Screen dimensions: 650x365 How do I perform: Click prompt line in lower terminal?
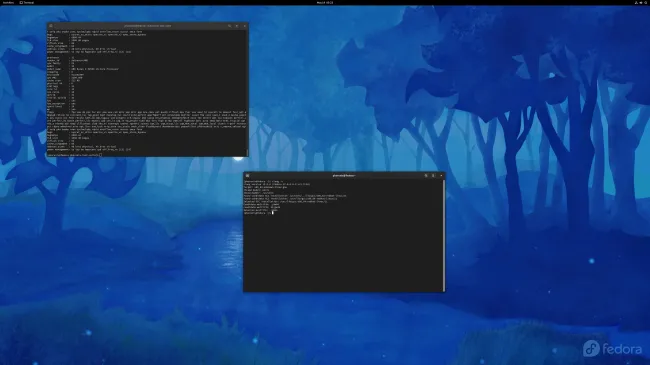[259, 213]
